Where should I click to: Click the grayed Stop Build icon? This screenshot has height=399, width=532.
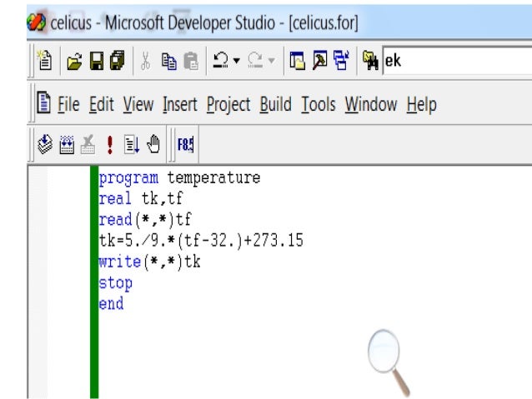point(88,144)
